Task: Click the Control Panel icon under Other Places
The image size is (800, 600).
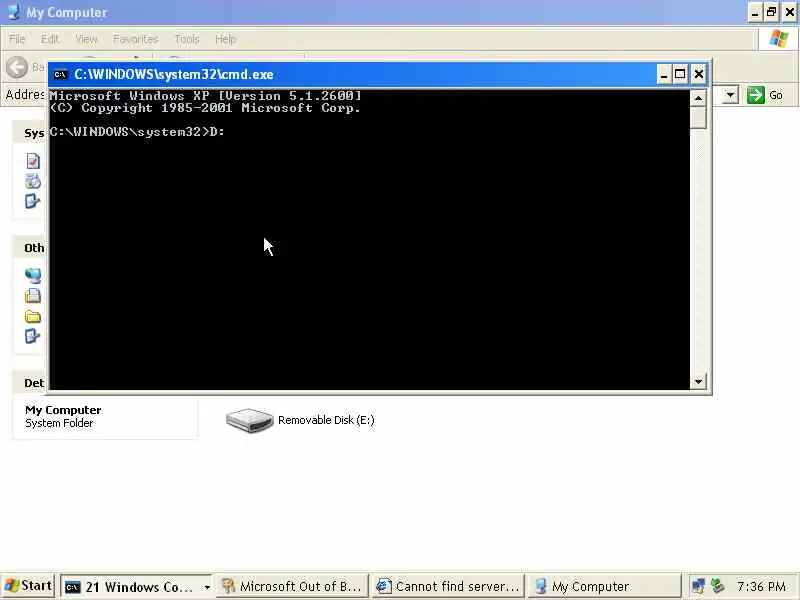Action: point(32,336)
